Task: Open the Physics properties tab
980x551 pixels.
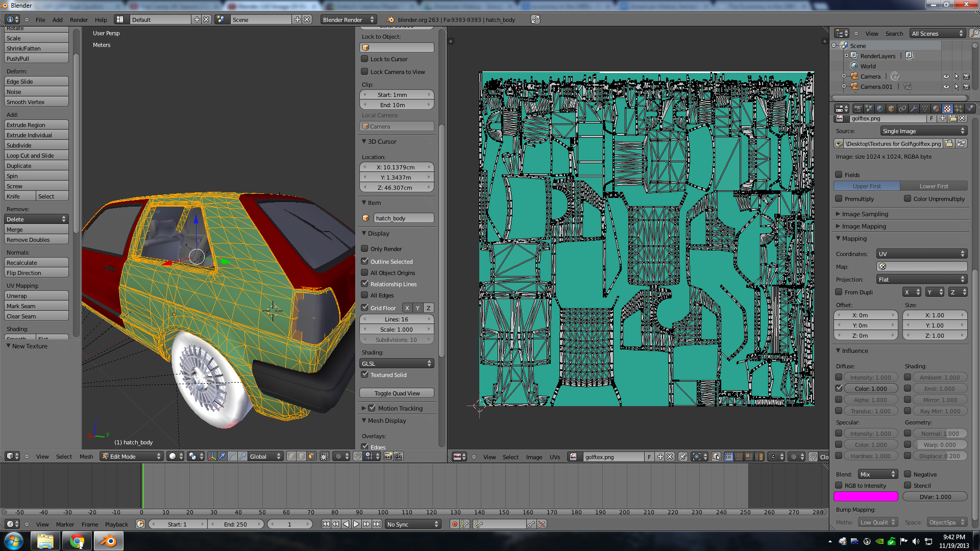Action: [x=970, y=108]
